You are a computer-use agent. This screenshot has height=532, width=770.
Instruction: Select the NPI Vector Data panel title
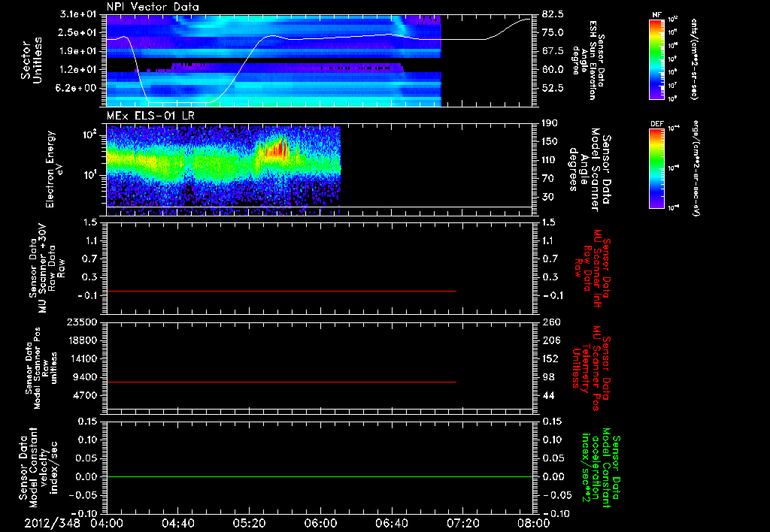click(x=153, y=7)
